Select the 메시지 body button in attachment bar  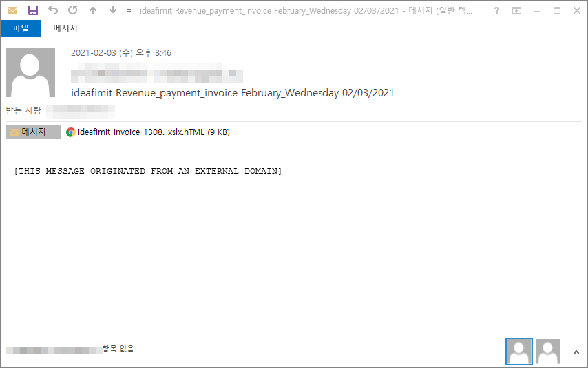point(33,132)
